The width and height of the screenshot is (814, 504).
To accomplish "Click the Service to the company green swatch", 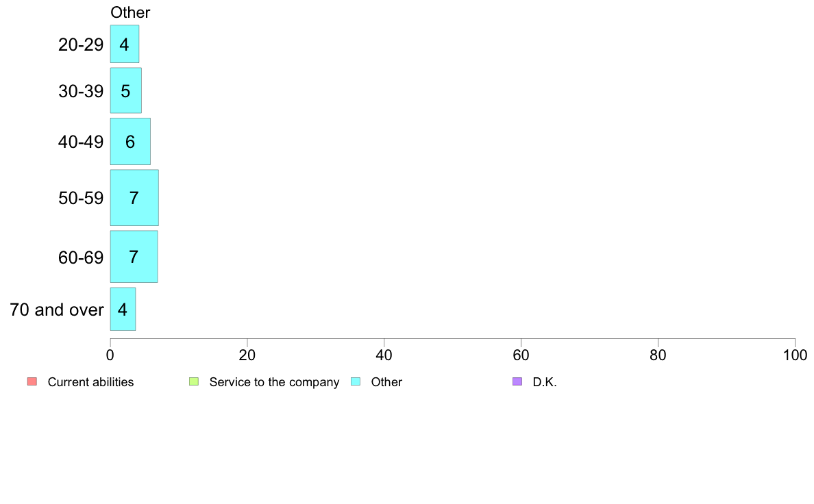I will [x=193, y=381].
